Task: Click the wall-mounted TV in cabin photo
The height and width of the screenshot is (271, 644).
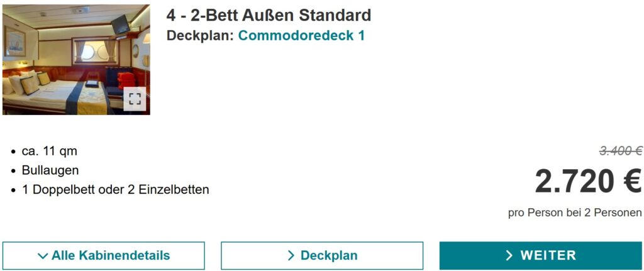Action: 119,25
